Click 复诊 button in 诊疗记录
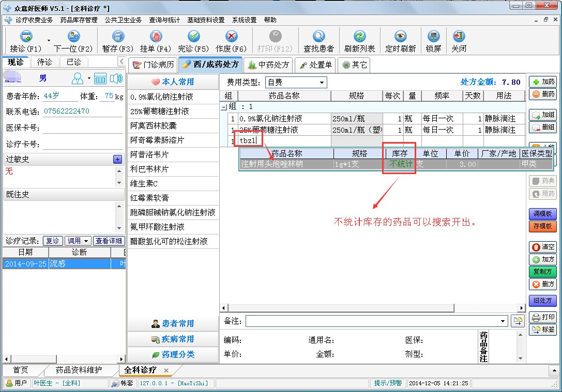The height and width of the screenshot is (392, 562). pos(53,241)
